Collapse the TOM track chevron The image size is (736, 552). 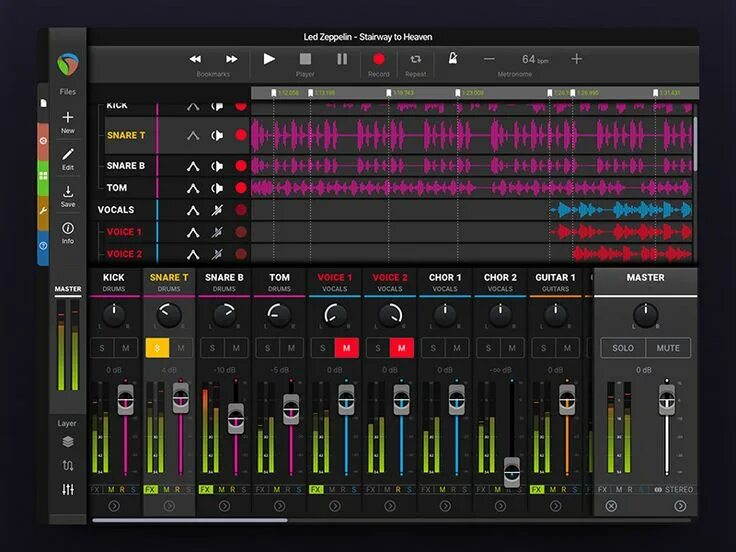[x=193, y=188]
